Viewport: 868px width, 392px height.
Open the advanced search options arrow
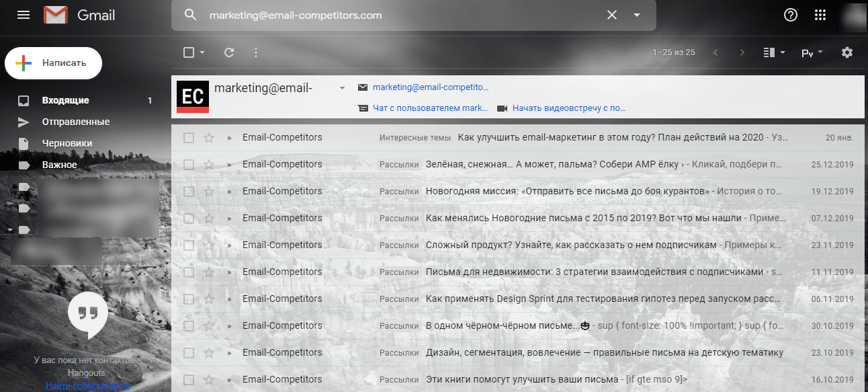[x=637, y=15]
